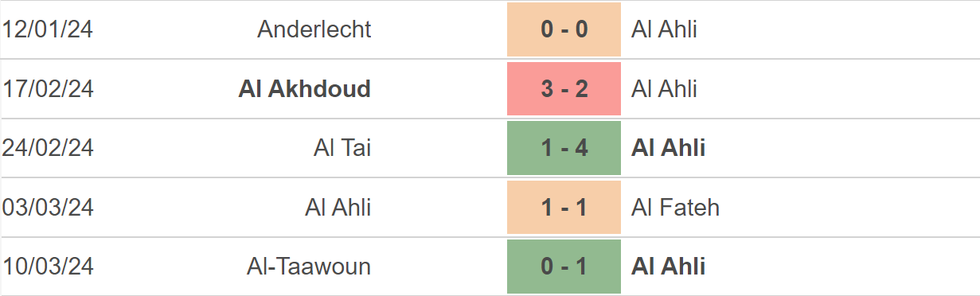Click the 03/03/24 date entry

click(48, 207)
